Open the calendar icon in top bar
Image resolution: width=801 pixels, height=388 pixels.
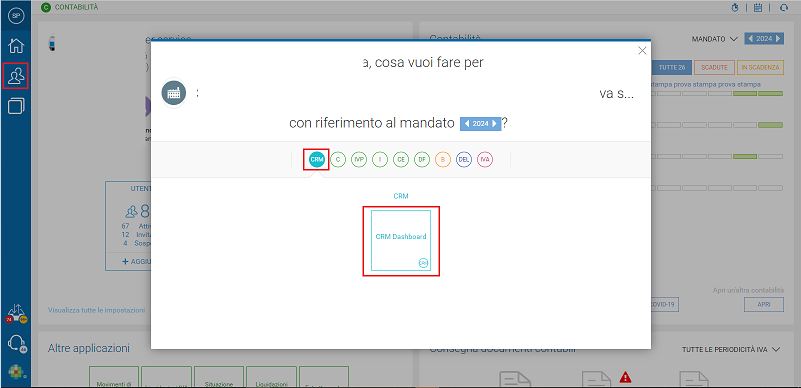(758, 8)
